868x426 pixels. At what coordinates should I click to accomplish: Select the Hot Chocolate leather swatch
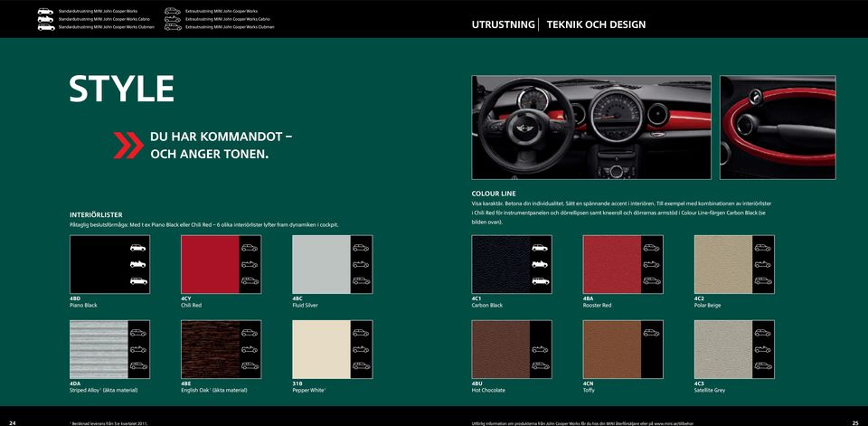click(512, 349)
